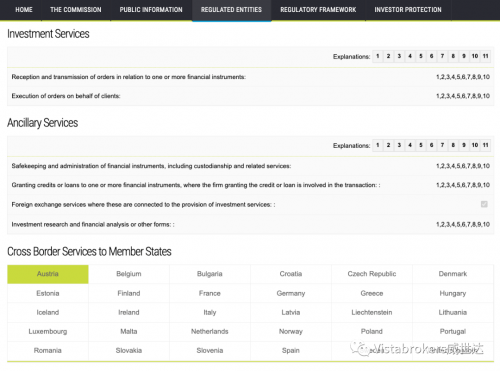This screenshot has height=371, width=500.
Task: Select Norway in member states grid
Action: (291, 331)
